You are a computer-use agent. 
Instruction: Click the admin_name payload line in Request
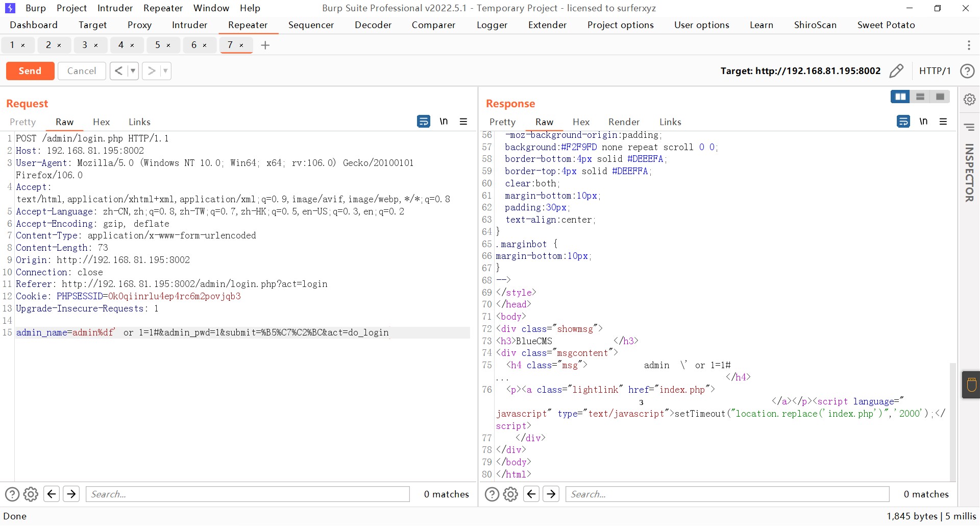(242, 332)
